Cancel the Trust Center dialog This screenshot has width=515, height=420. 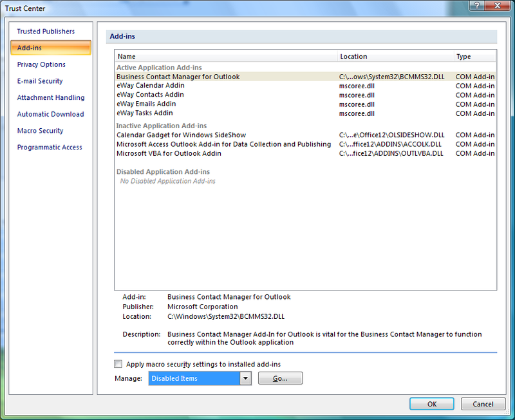[x=483, y=404]
